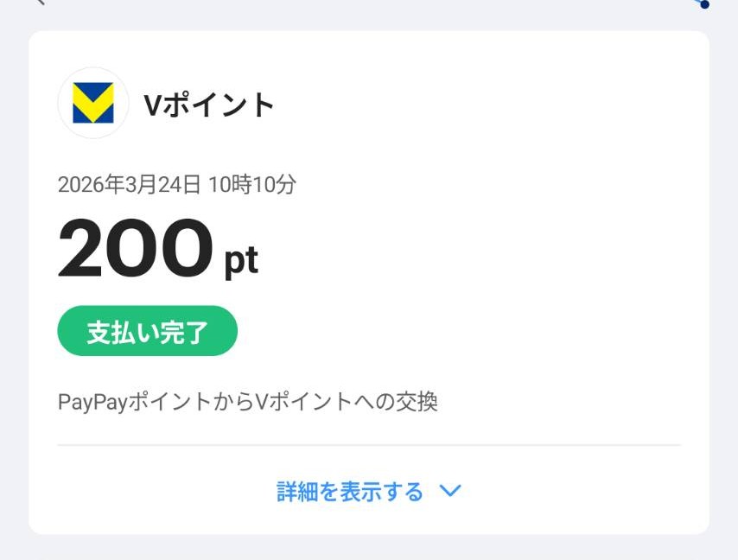Select the Vポイント merchant title
Viewport: 738px width, 560px height.
tap(208, 105)
